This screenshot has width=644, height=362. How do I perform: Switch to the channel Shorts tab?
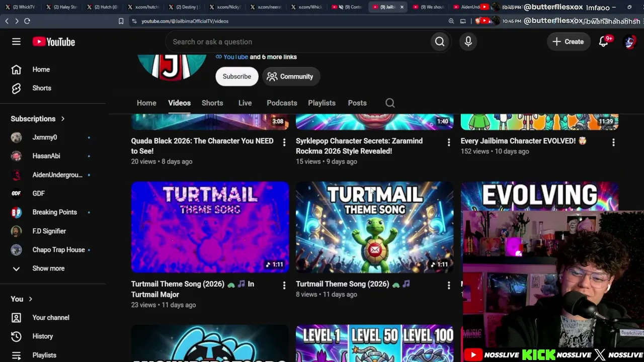212,103
